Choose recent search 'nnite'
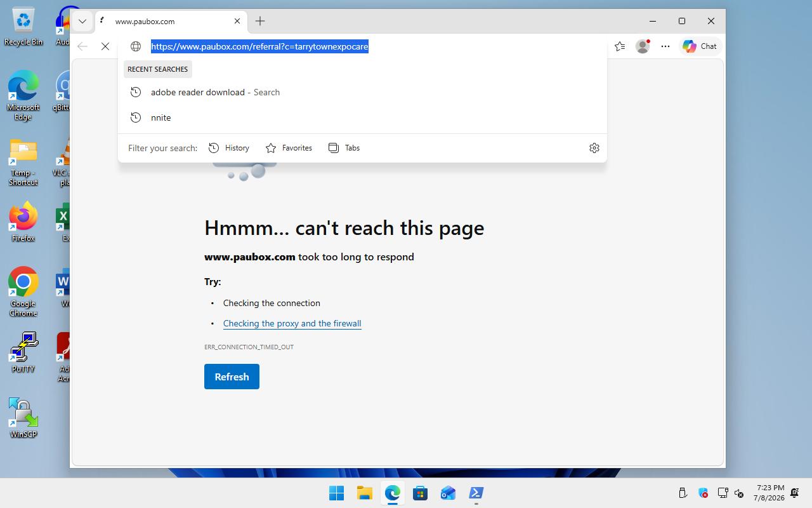Image resolution: width=812 pixels, height=508 pixels. coord(362,117)
